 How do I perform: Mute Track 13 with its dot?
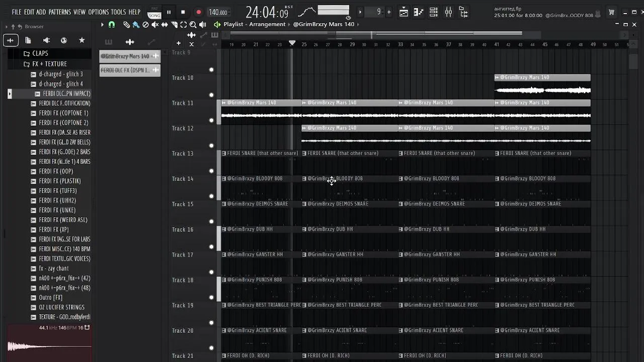[211, 171]
